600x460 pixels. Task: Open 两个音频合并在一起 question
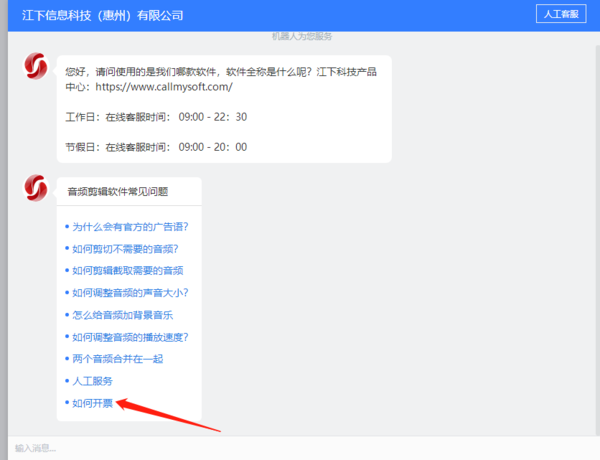click(118, 359)
